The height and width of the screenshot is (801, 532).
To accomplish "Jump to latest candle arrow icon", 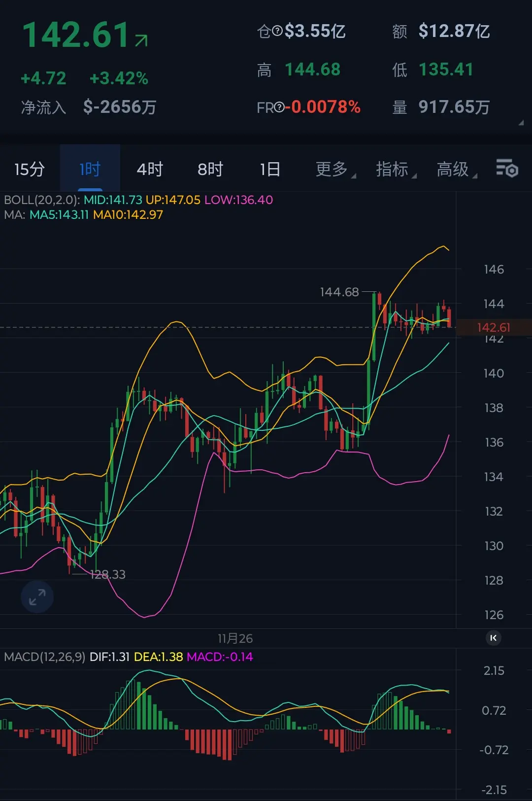I will click(x=494, y=638).
